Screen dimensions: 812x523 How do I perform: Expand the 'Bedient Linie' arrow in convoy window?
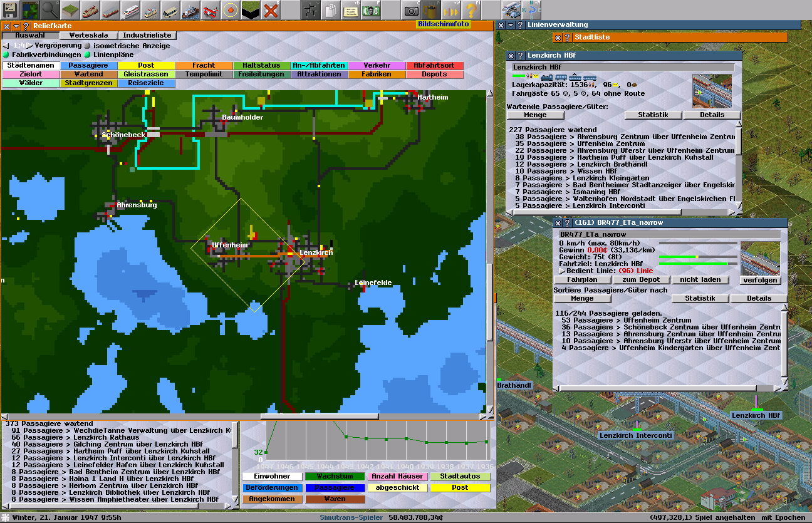562,271
